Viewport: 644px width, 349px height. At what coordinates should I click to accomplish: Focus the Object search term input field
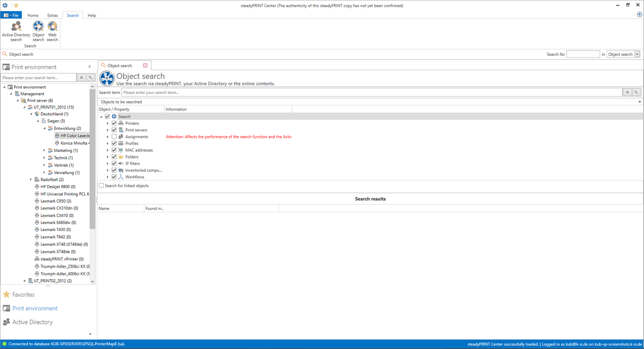(x=372, y=93)
